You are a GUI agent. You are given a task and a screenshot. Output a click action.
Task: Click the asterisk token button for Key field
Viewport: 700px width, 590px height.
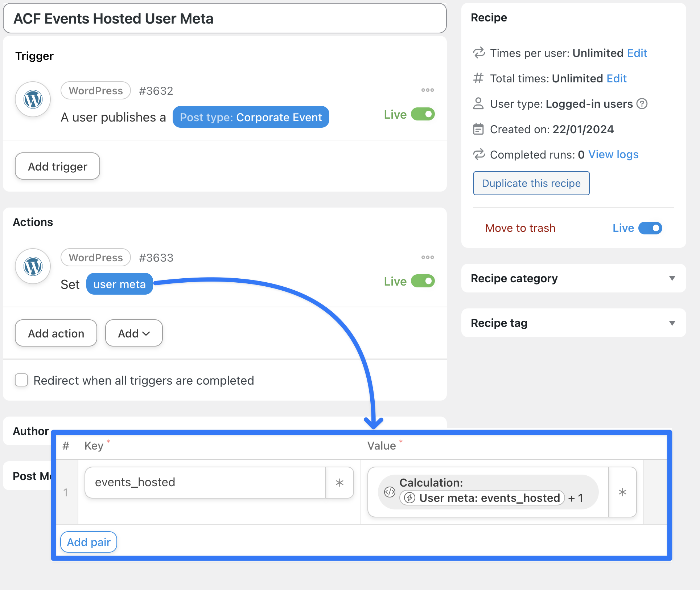click(x=339, y=483)
